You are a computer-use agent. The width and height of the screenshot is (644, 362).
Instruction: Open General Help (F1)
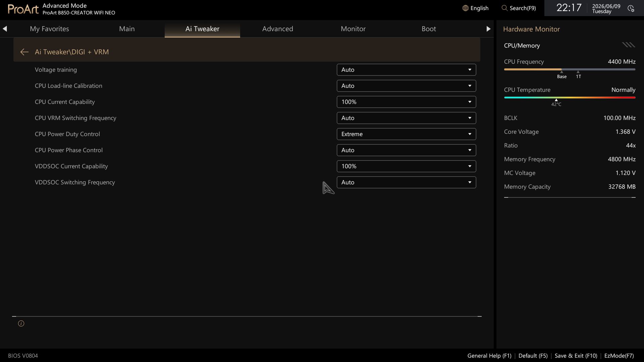(489, 356)
